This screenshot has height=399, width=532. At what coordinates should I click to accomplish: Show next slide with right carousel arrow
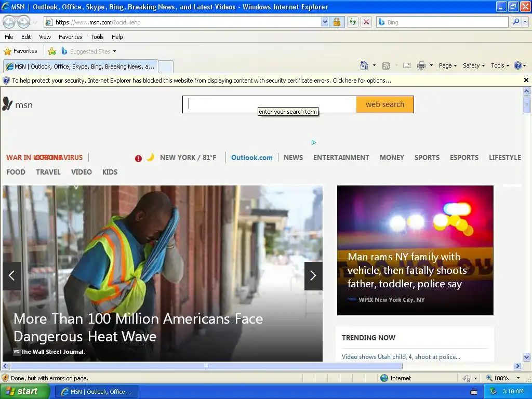click(313, 276)
